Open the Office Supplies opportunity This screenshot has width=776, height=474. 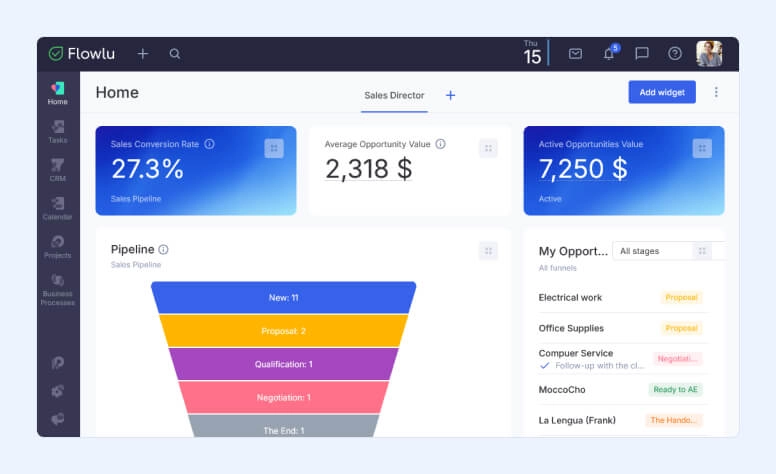[x=571, y=328]
